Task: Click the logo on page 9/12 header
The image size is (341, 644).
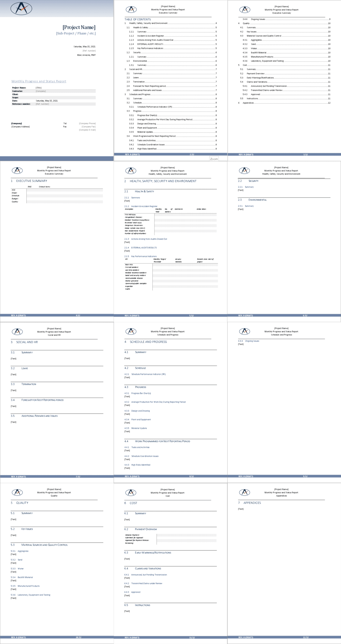Action: 245,331
